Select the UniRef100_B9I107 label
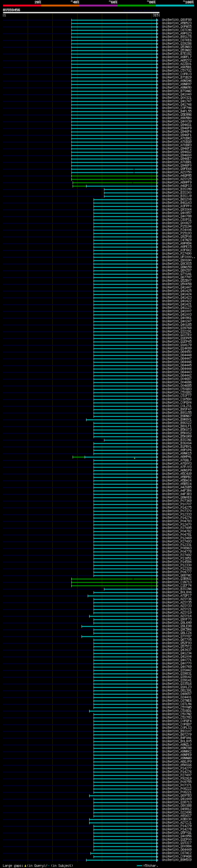Image resolution: width=197 pixels, height=868 pixels. pyautogui.click(x=177, y=731)
